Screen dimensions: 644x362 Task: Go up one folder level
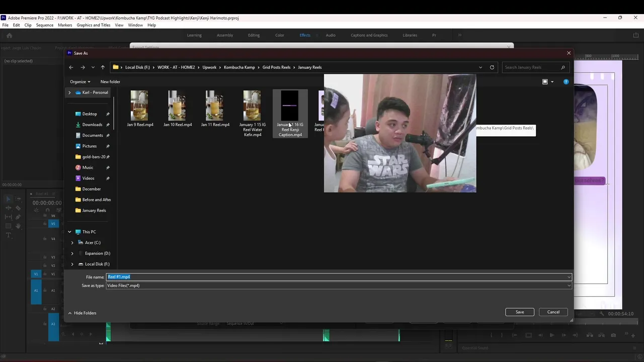click(x=103, y=67)
